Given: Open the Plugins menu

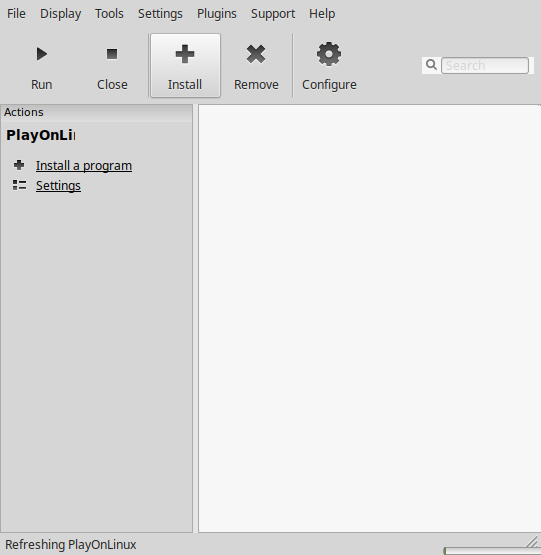Looking at the screenshot, I should click(x=217, y=13).
